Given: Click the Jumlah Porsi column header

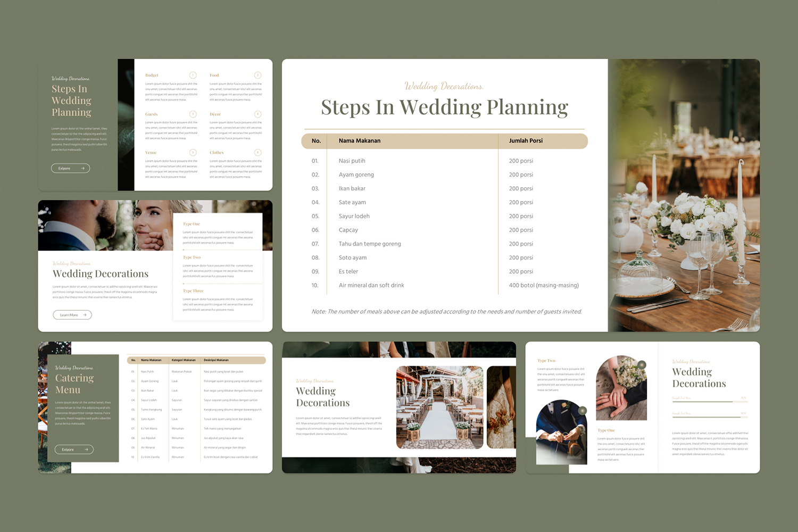Looking at the screenshot, I should [526, 141].
